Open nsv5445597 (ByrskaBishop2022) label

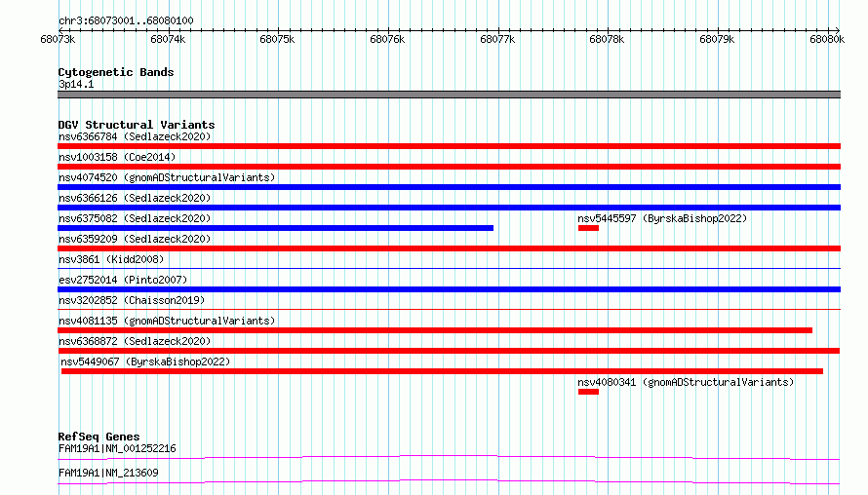662,218
